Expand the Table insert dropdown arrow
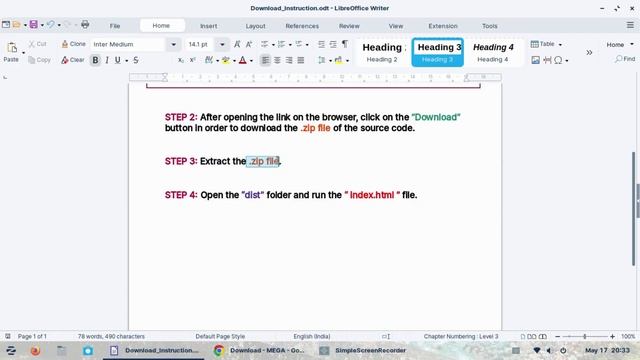 tap(560, 44)
